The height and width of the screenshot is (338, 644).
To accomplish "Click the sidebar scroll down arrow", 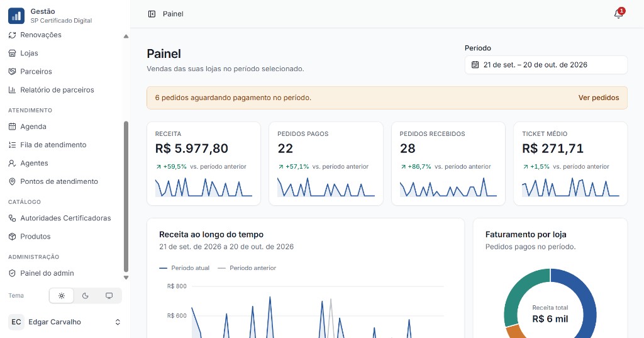I will (x=126, y=278).
